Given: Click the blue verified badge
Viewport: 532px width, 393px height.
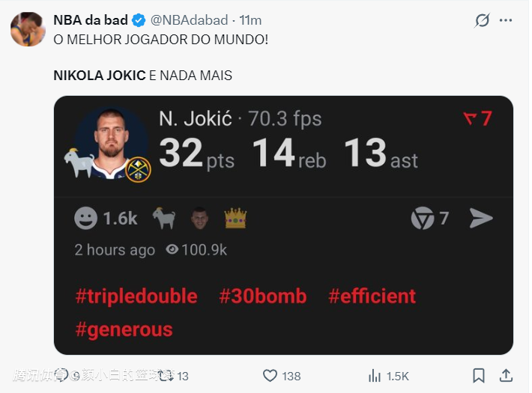Looking at the screenshot, I should tap(139, 20).
